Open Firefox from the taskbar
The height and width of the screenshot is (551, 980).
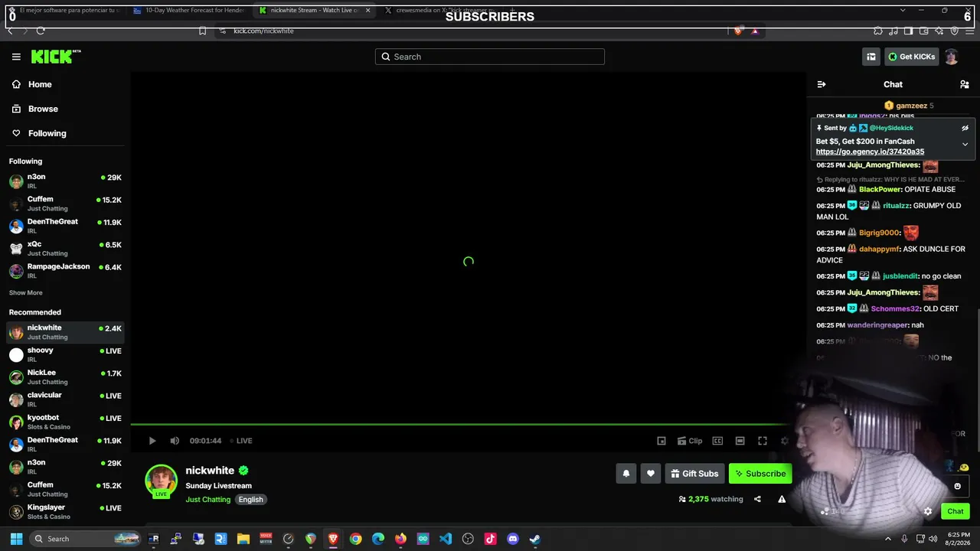pos(400,539)
